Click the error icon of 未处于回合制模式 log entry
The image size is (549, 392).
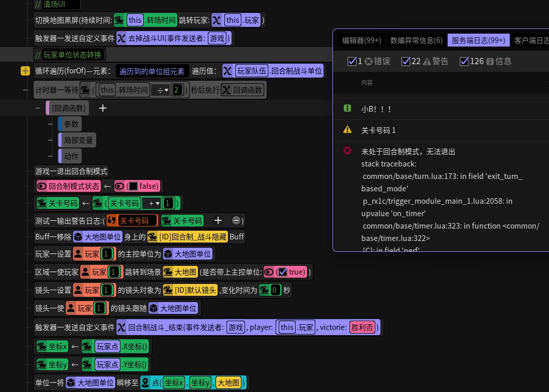click(x=347, y=150)
